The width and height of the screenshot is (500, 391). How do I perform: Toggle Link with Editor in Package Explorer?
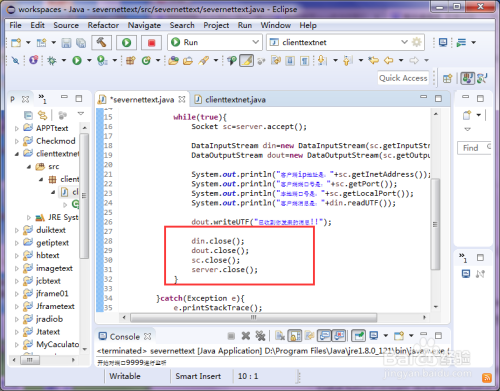coord(42,115)
